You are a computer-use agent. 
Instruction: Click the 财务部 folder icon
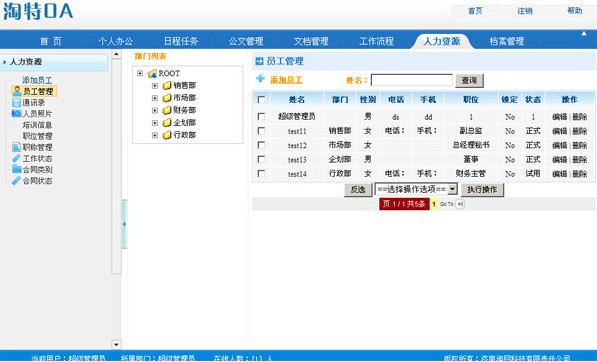click(x=167, y=110)
